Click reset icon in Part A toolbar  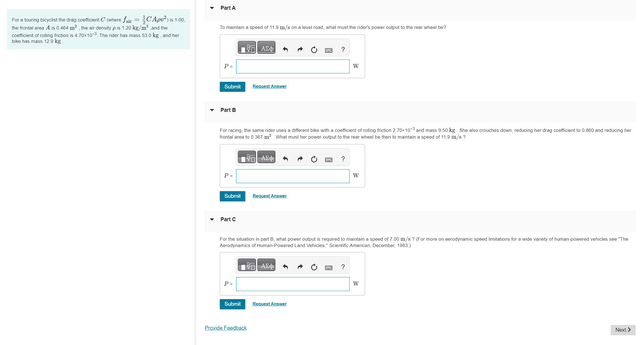pyautogui.click(x=314, y=50)
